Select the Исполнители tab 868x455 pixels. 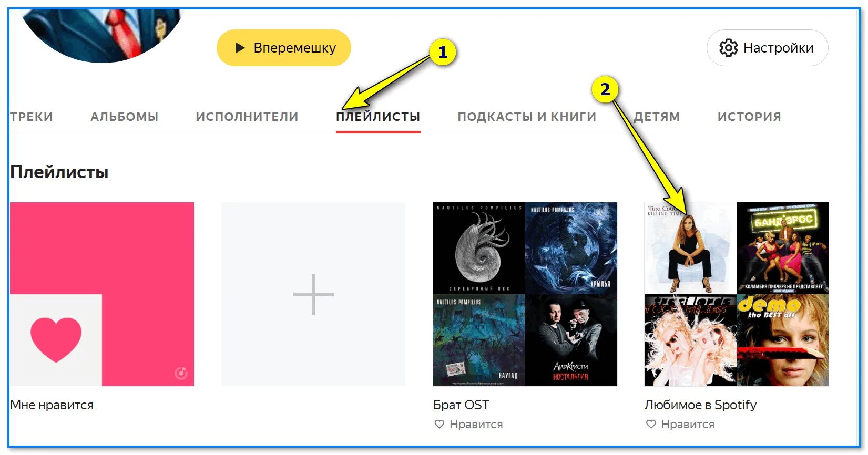click(x=247, y=117)
